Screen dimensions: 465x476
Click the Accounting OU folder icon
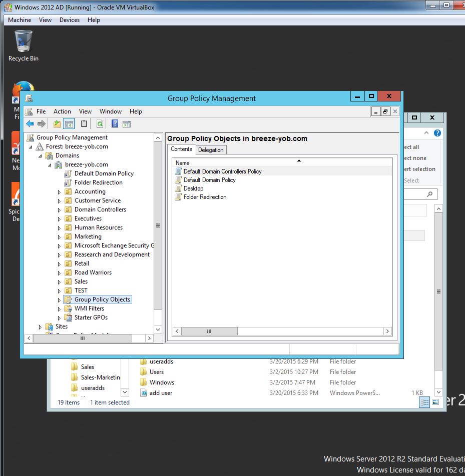click(x=68, y=191)
